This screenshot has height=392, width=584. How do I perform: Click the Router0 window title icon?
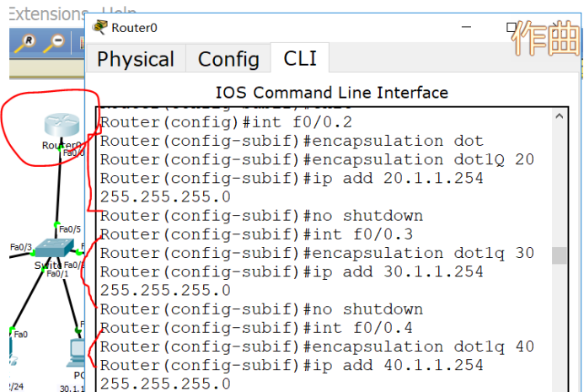pyautogui.click(x=99, y=27)
